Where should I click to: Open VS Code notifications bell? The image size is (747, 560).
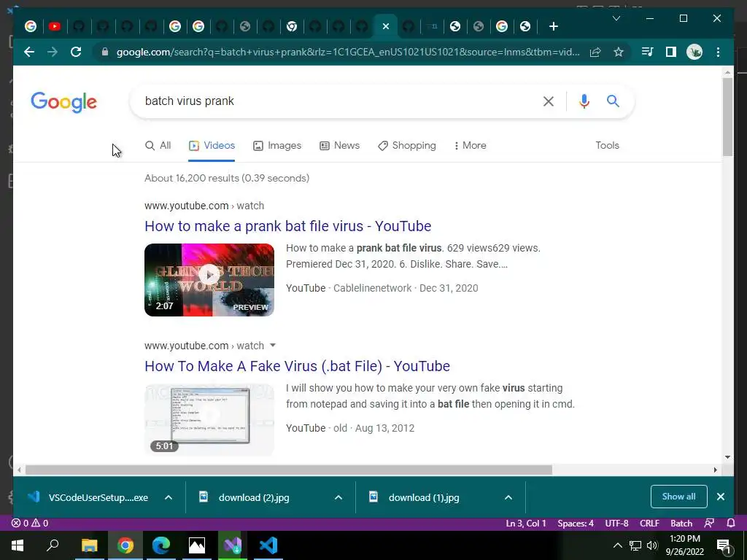pos(731,524)
